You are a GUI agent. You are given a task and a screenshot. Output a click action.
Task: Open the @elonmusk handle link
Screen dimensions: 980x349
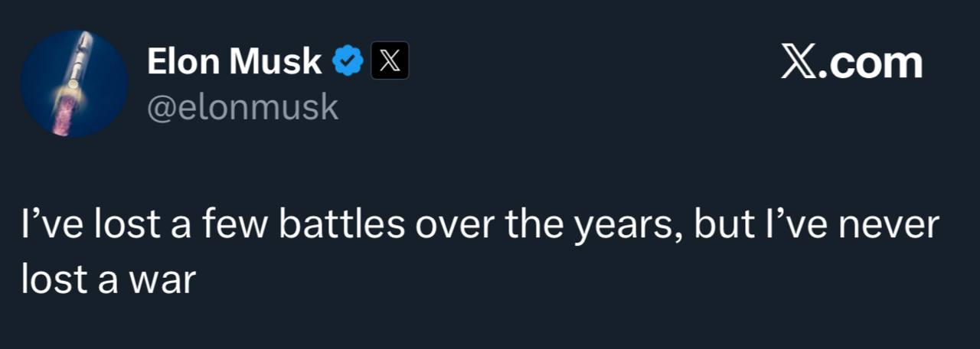242,108
